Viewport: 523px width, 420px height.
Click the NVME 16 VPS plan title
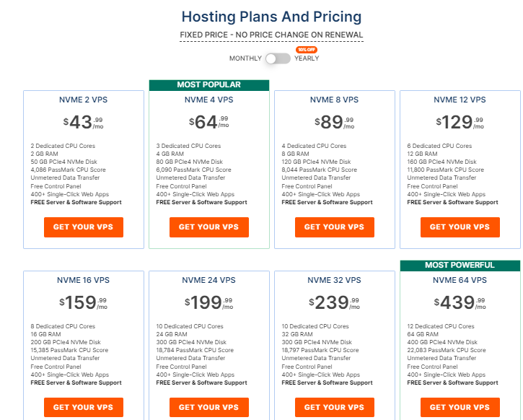[x=84, y=280]
